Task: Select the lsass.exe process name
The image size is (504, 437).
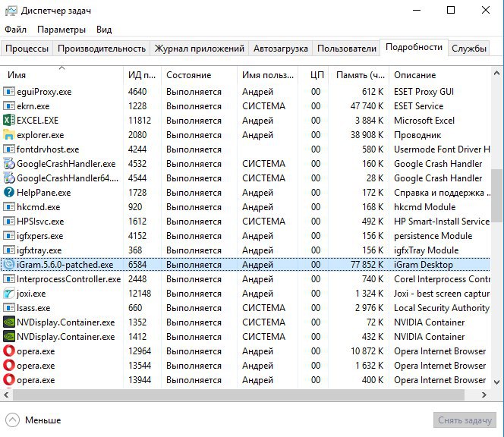Action: pyautogui.click(x=33, y=308)
